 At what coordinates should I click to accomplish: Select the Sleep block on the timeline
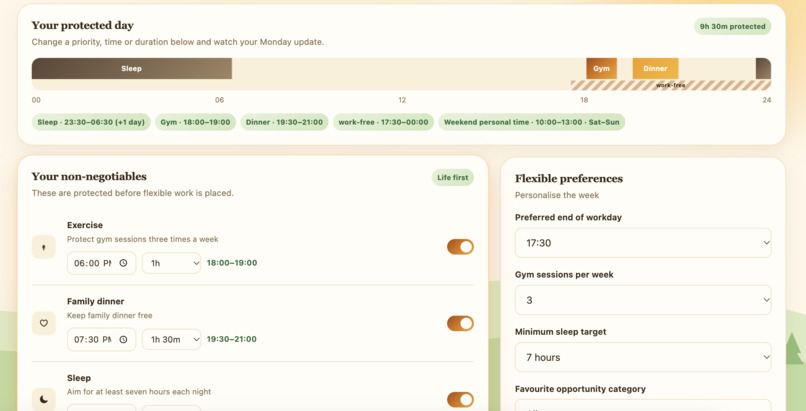132,68
